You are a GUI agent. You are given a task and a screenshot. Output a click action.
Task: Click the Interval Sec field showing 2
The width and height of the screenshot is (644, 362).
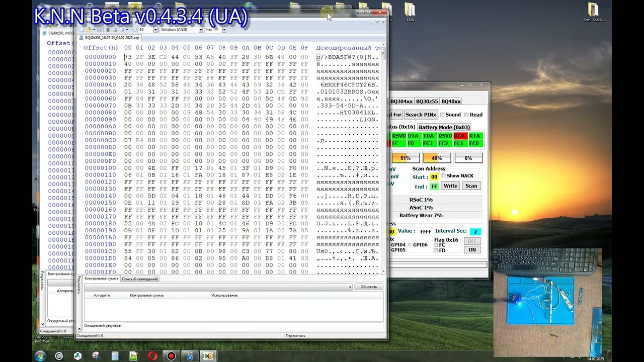coord(475,232)
